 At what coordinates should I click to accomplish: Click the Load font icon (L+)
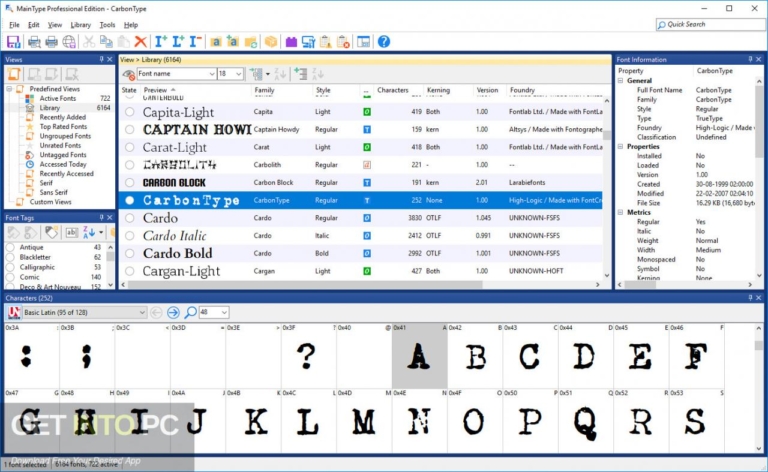(178, 42)
